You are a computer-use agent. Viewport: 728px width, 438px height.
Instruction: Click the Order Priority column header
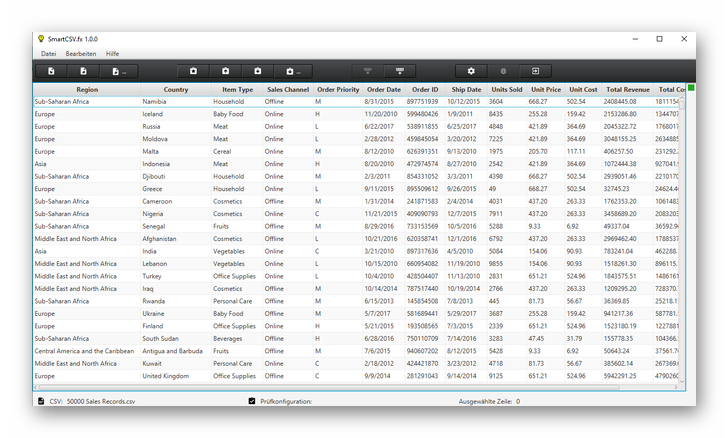[335, 89]
